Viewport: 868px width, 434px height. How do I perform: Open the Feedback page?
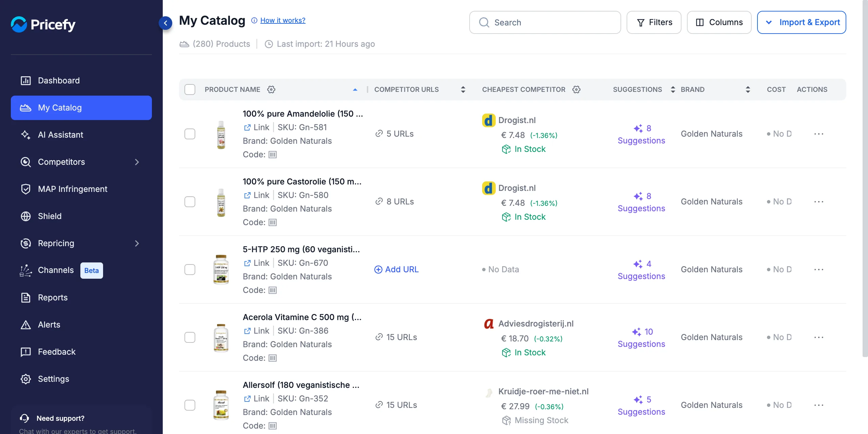pos(81,352)
